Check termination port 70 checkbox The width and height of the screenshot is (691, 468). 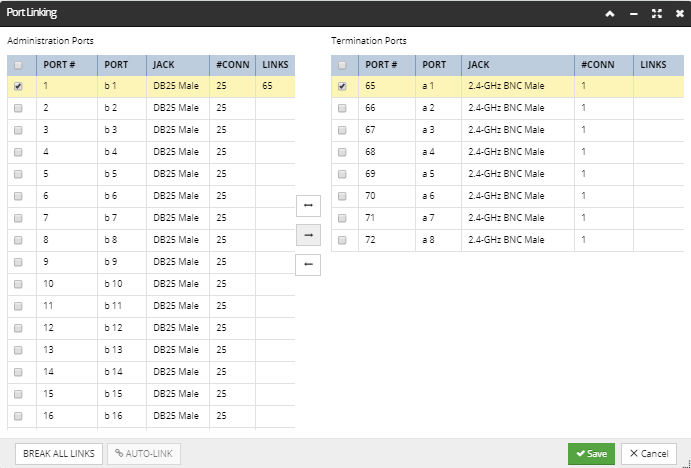click(x=342, y=196)
